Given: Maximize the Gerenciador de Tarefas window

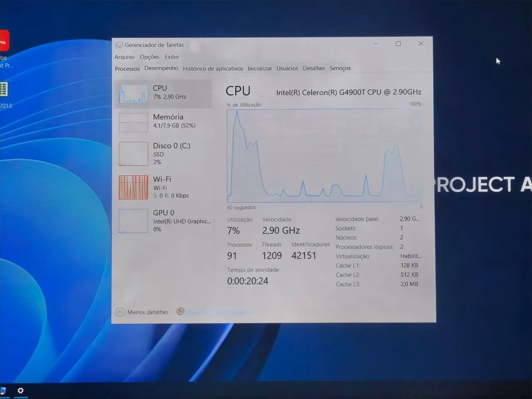Looking at the screenshot, I should [398, 44].
